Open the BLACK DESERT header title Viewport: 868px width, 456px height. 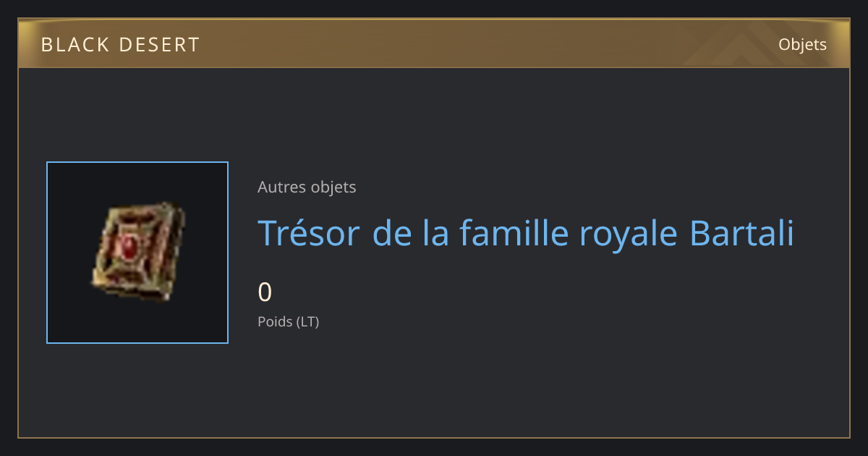pos(120,45)
